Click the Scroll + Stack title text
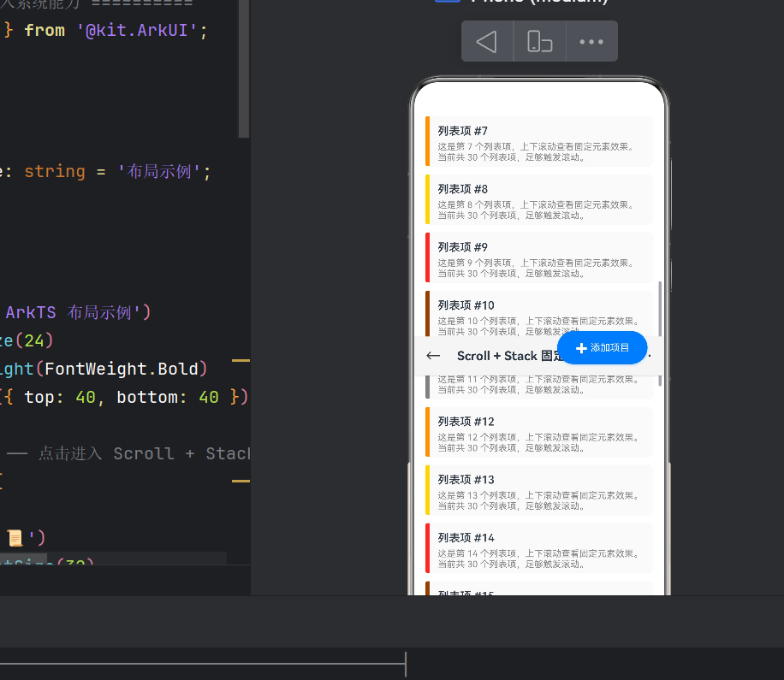784x680 pixels. [509, 356]
